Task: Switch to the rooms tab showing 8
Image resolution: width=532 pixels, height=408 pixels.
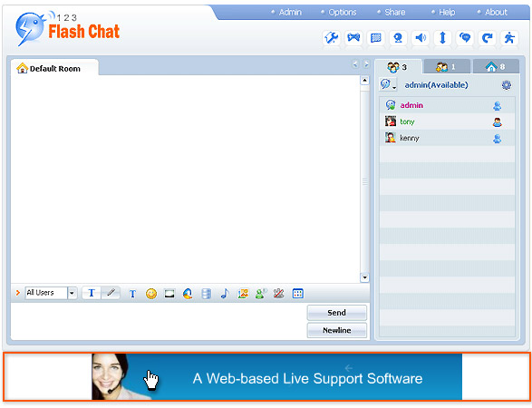Action: (496, 66)
